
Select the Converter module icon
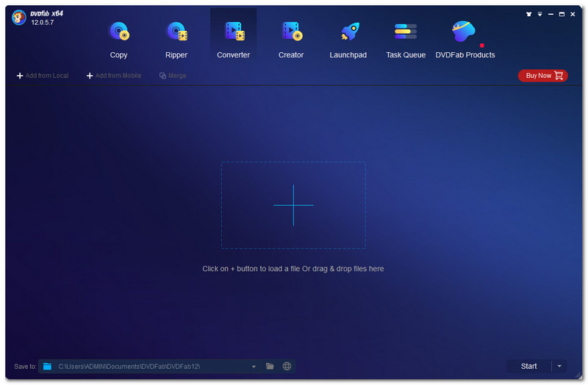point(233,31)
